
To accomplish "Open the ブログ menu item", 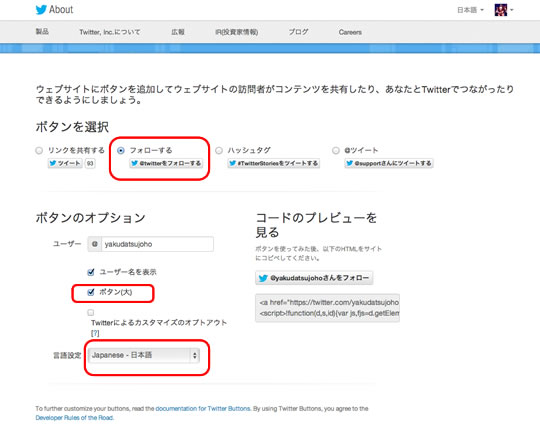I will tap(298, 32).
